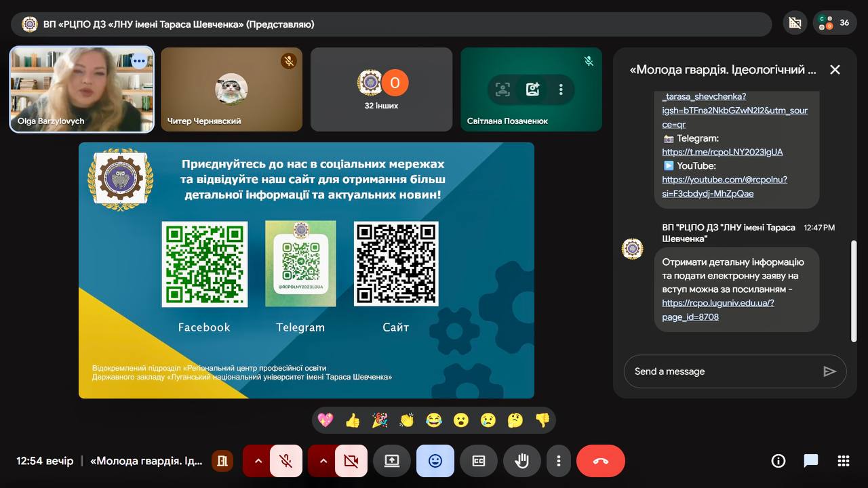This screenshot has height=488, width=868.
Task: Toggle the turned-off camera button
Action: [x=351, y=461]
